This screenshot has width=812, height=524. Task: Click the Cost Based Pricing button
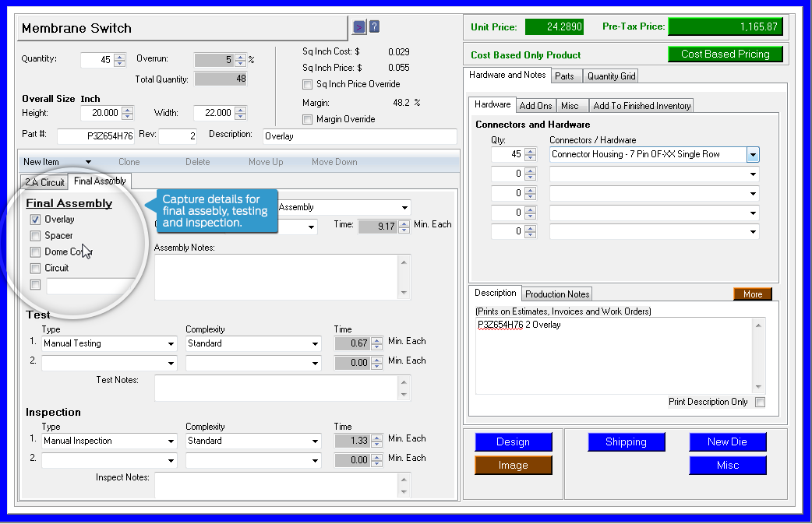725,55
